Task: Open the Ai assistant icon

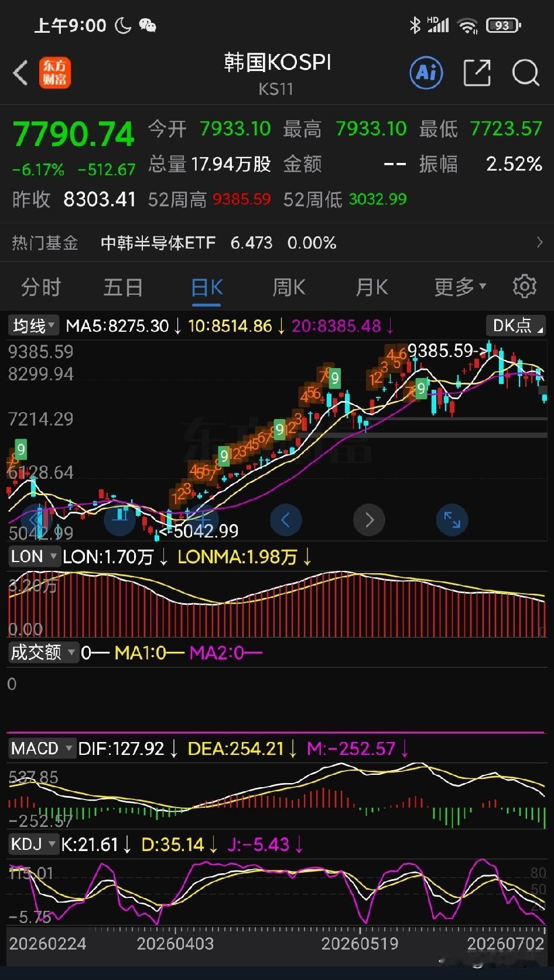Action: point(426,73)
